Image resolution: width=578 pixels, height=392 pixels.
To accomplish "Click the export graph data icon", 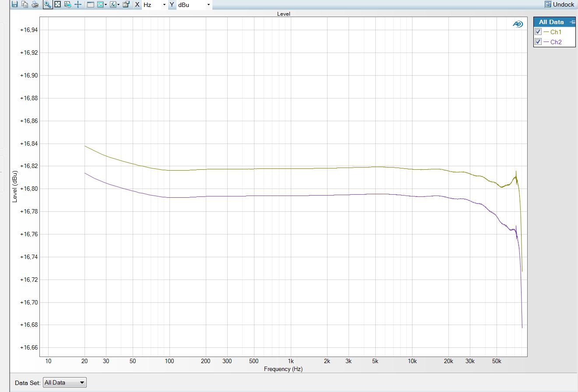I will pos(68,4).
